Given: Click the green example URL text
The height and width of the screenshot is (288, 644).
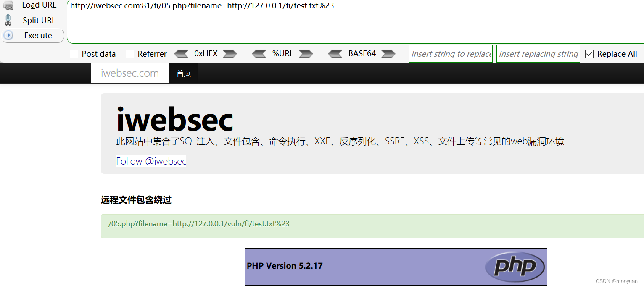Looking at the screenshot, I should pos(199,224).
